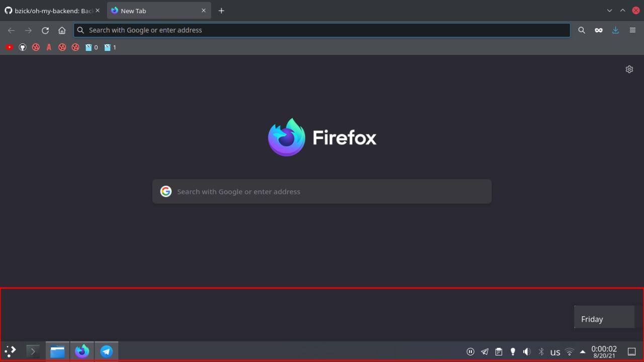Open the Firefox application menu

point(632,30)
